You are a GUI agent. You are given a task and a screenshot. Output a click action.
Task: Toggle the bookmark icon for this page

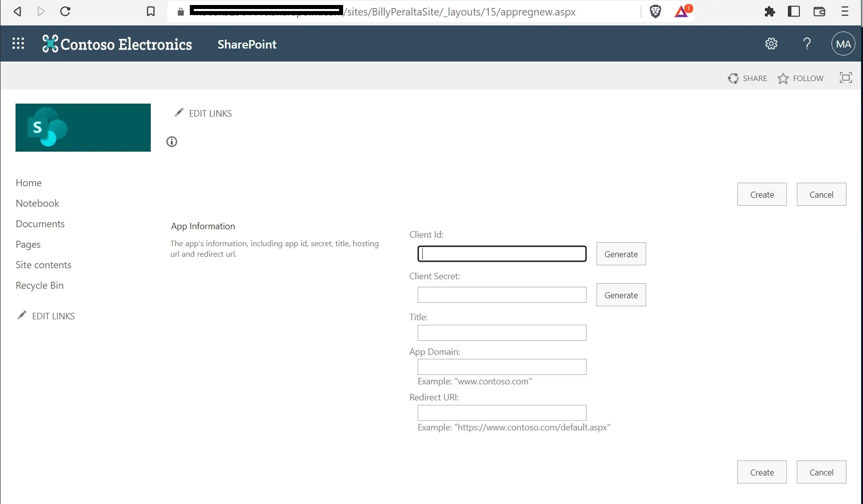click(x=151, y=11)
